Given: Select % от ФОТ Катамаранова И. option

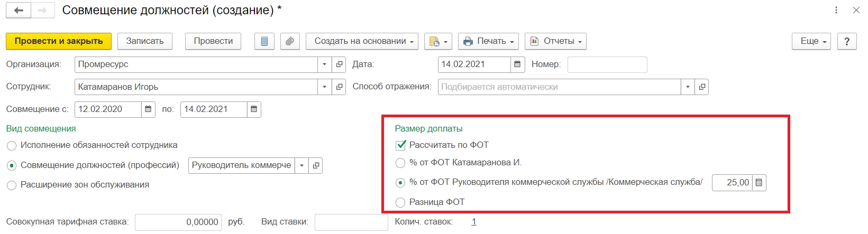Looking at the screenshot, I should (x=400, y=163).
